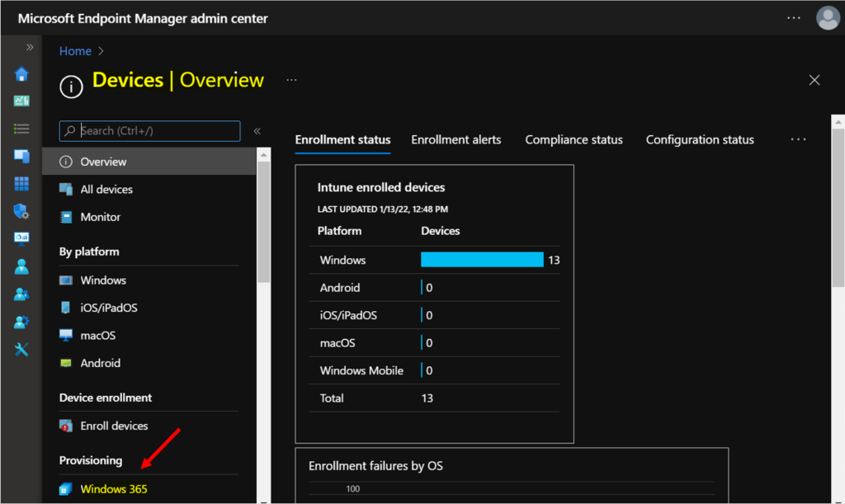Click the main page scrollbar thumb
The image size is (845, 504).
pos(838,207)
